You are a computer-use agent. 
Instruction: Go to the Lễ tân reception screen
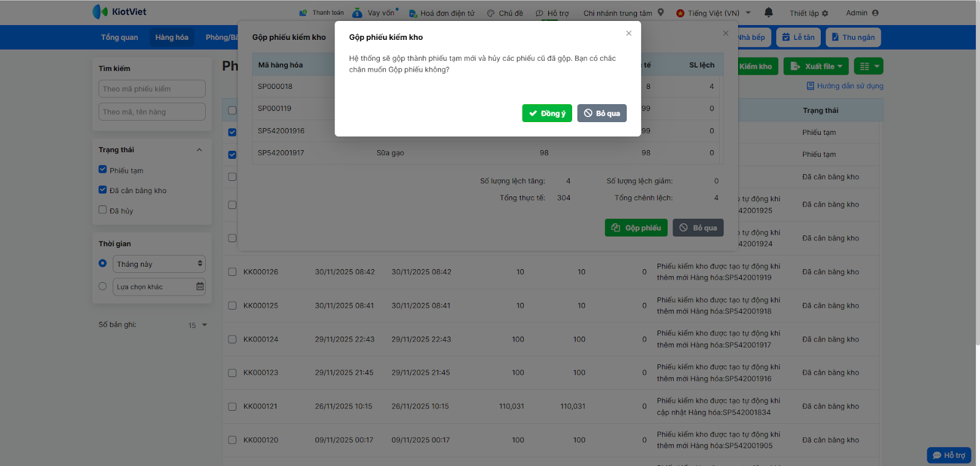[x=798, y=37]
